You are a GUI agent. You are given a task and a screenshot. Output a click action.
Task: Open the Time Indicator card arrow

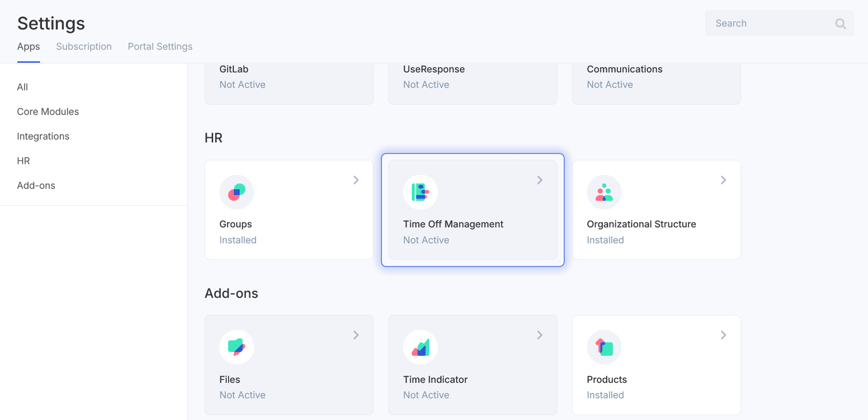540,335
